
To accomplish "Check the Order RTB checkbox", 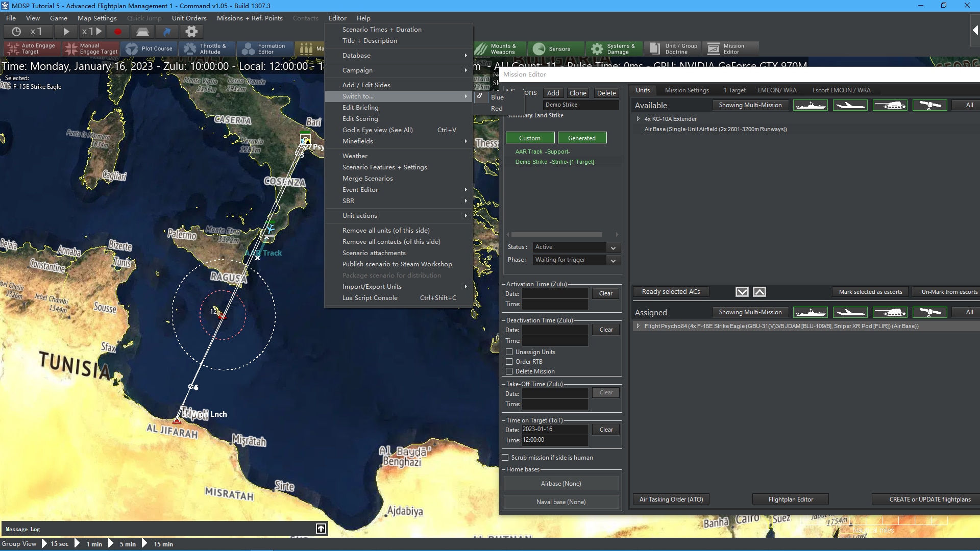I will [509, 362].
